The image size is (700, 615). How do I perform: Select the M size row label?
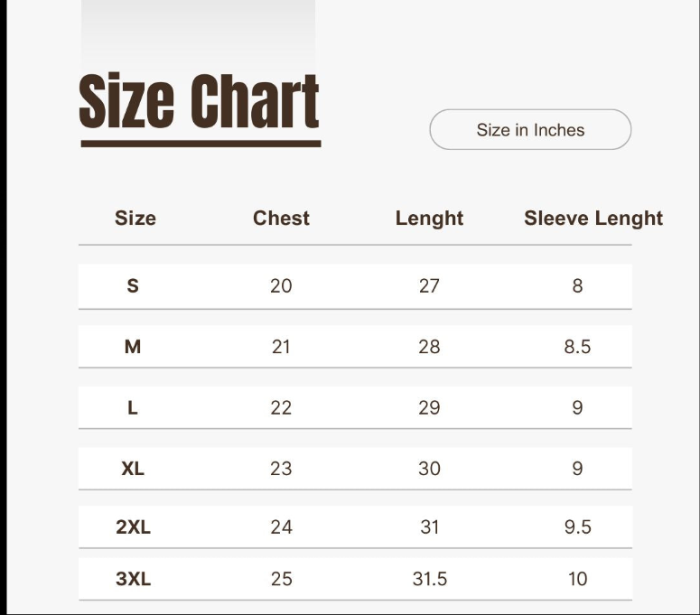point(133,347)
